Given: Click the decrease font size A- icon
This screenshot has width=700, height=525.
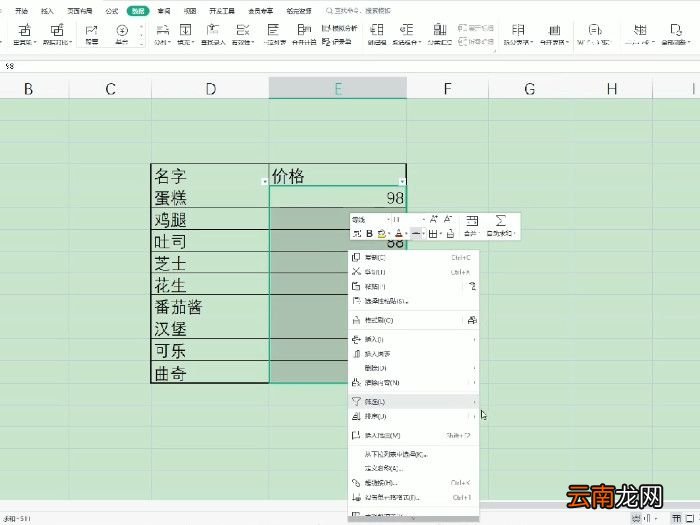Looking at the screenshot, I should (448, 219).
